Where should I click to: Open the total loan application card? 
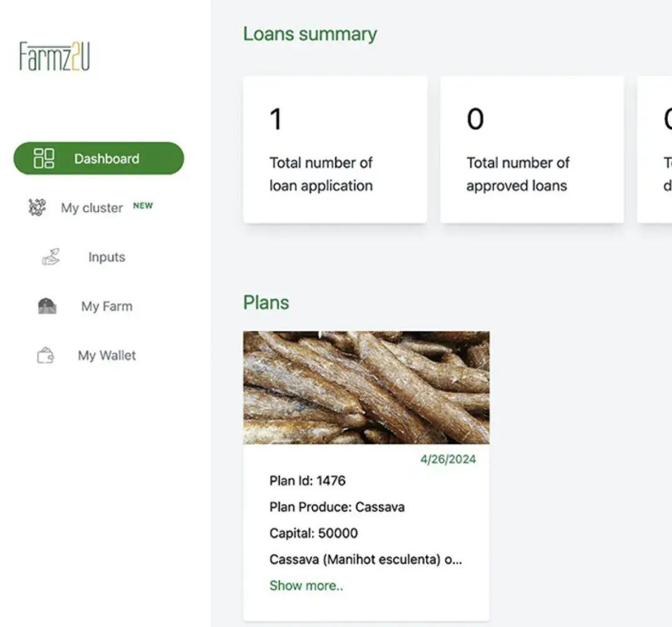(x=334, y=150)
